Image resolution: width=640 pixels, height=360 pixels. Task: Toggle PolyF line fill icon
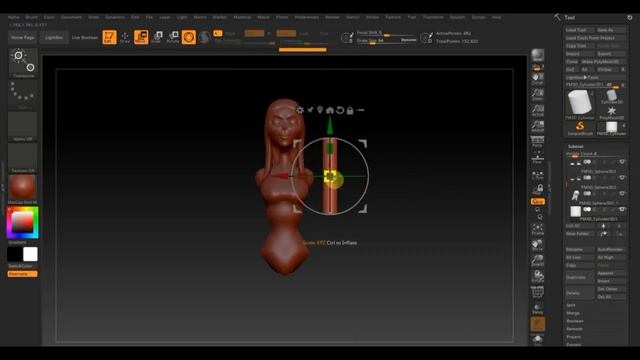pos(538,292)
